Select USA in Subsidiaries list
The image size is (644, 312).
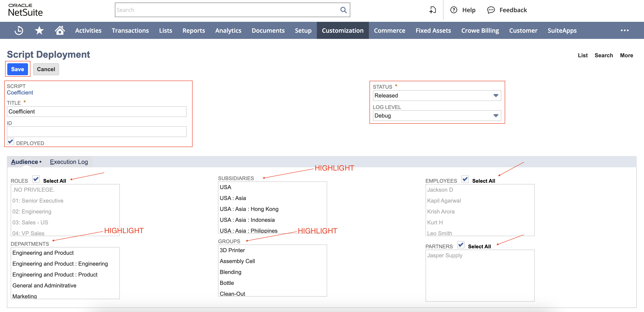(x=272, y=187)
